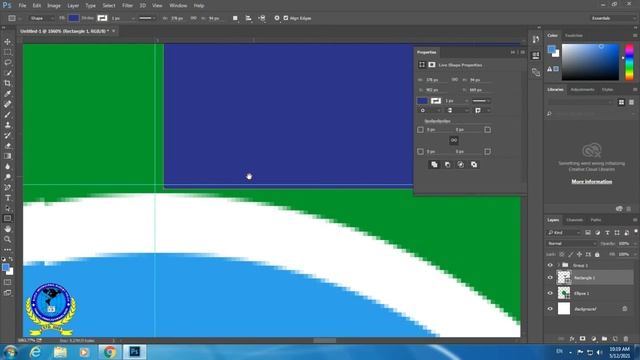The width and height of the screenshot is (640, 360).
Task: Select the Eraser tool
Action: (x=7, y=146)
